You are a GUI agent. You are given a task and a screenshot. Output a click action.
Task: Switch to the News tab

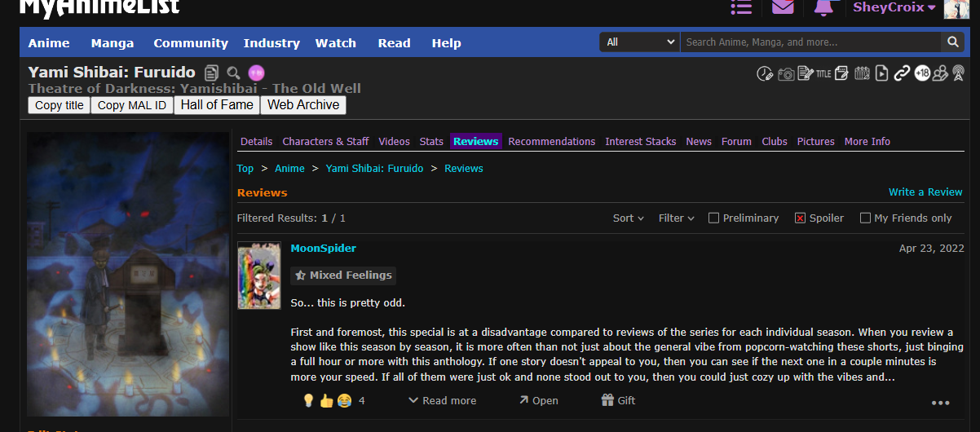699,142
